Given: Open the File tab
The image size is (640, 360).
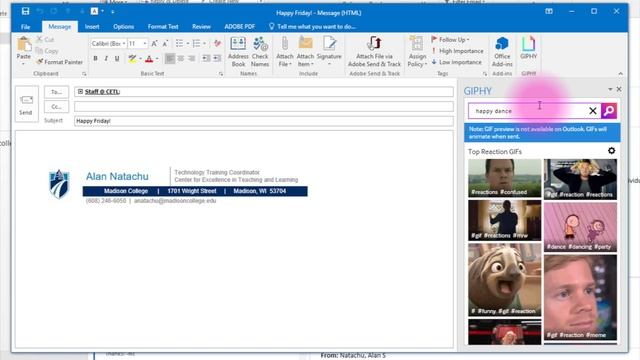Looking at the screenshot, I should (25, 27).
